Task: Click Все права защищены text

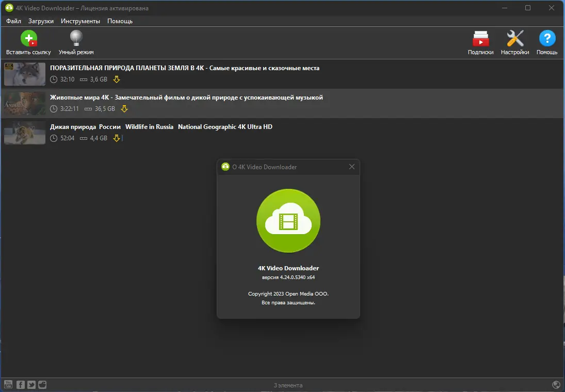Action: point(288,303)
